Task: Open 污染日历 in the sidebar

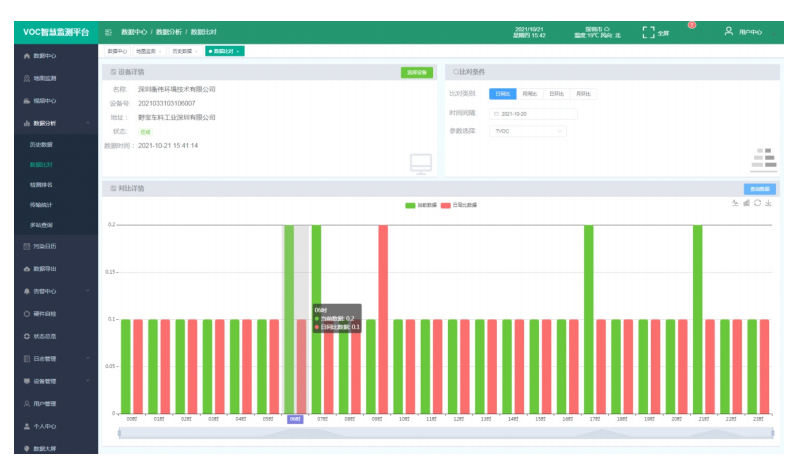Action: 56,246
